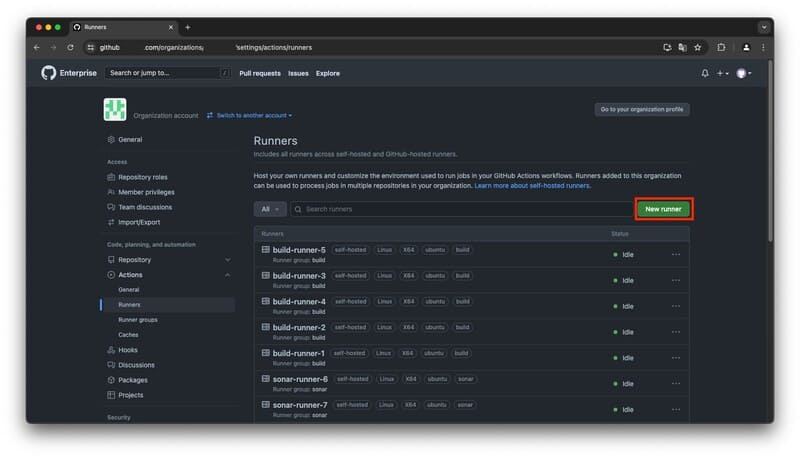The width and height of the screenshot is (800, 458).
Task: Open the three-dot menu for build-runner-5
Action: tap(676, 254)
